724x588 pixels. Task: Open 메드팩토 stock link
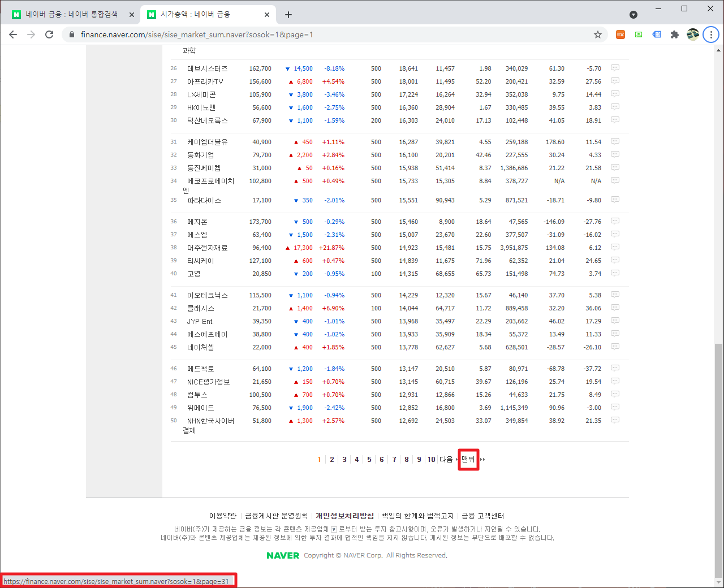(x=200, y=369)
